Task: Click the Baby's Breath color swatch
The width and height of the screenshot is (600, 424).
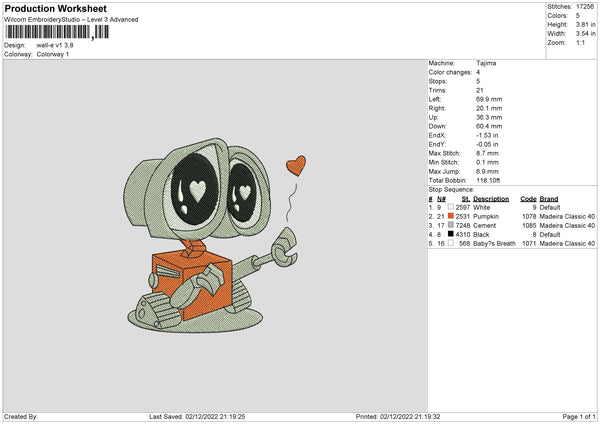Action: (451, 243)
